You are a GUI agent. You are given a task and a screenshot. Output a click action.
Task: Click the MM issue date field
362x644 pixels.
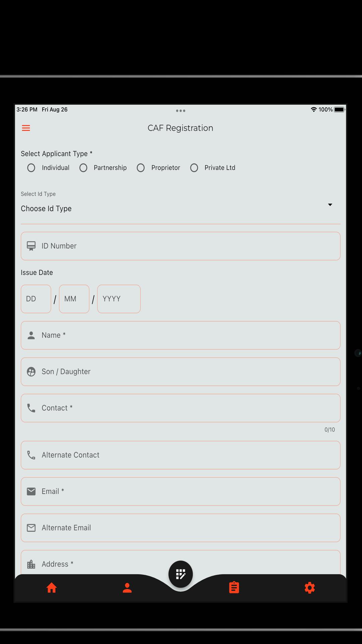point(74,299)
